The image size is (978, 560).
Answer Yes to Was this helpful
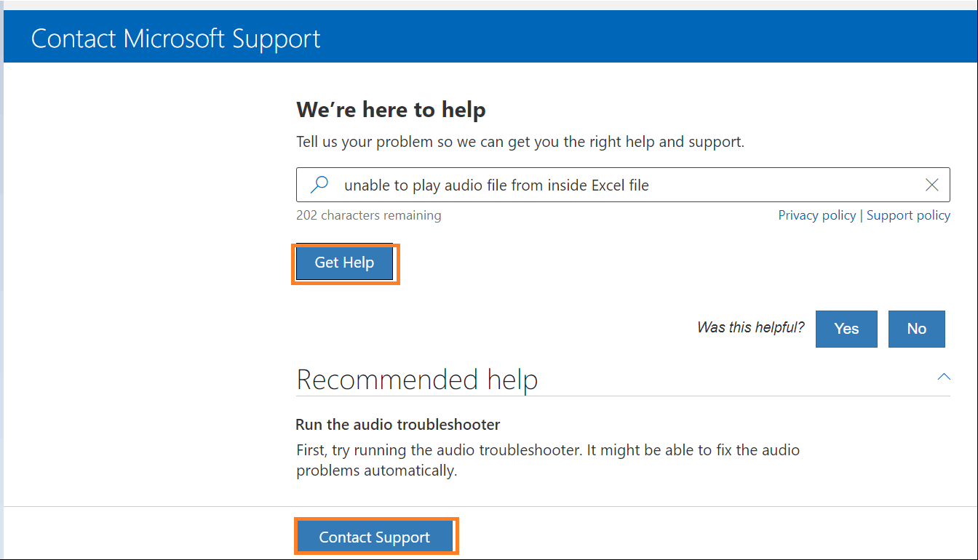click(846, 329)
